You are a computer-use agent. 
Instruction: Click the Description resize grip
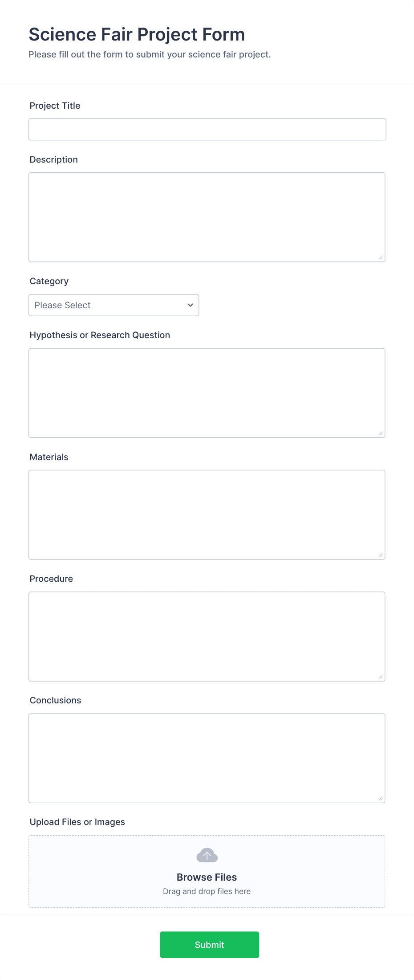[381, 257]
